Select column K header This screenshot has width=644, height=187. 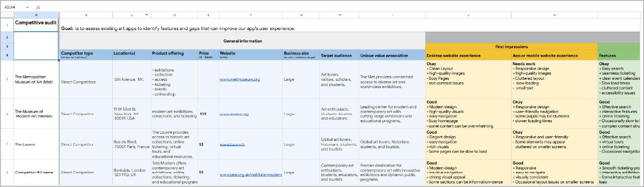click(555, 16)
